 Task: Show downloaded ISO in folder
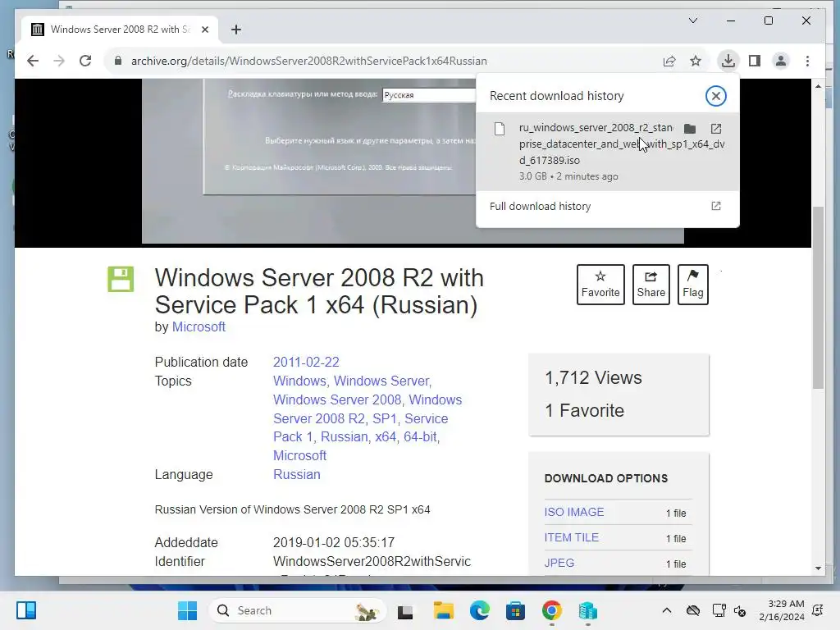tap(690, 129)
